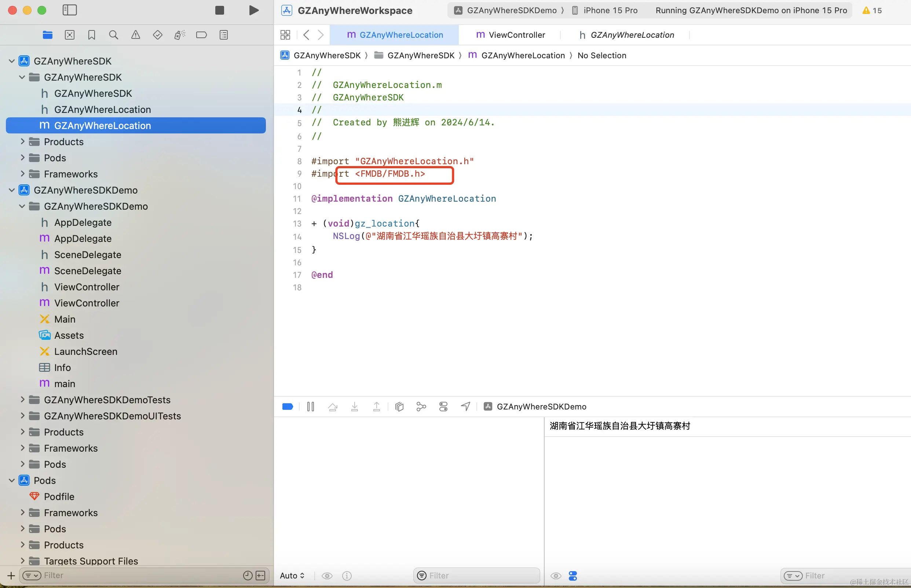Show the Bookmark navigator
Screen dimensions: 911x588
tap(92, 35)
